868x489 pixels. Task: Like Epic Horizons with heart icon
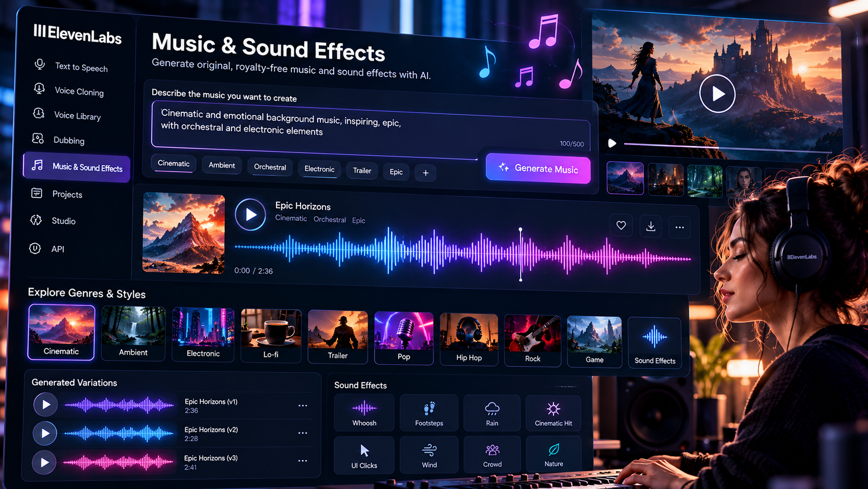[x=621, y=226]
